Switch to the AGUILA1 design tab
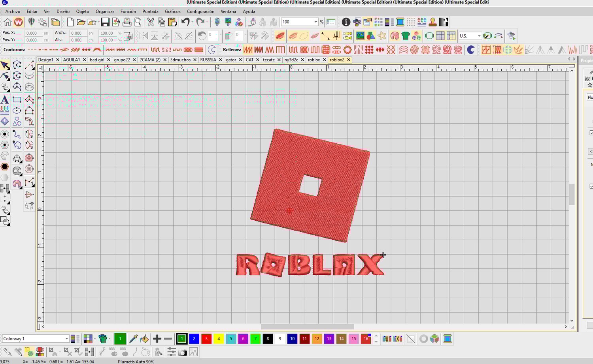The height and width of the screenshot is (364, 593). pyautogui.click(x=72, y=60)
